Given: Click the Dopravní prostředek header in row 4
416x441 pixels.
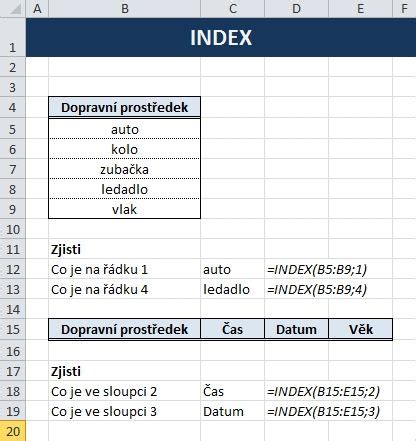Looking at the screenshot, I should click(x=125, y=107).
